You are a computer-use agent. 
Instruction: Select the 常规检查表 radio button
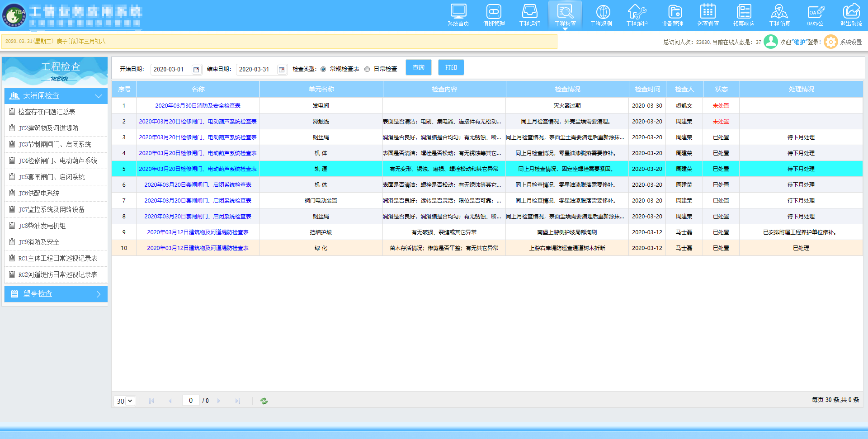click(323, 69)
